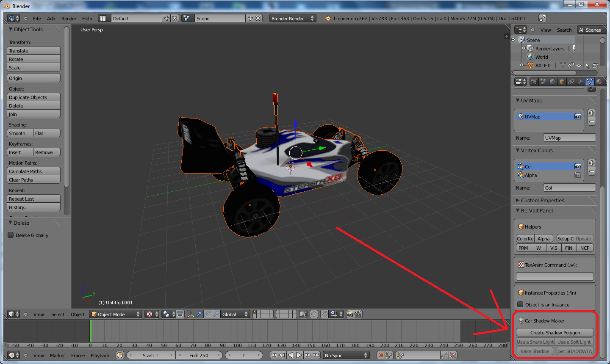Open the Render properties tab (camera icon)
This screenshot has height=364, width=610.
click(534, 82)
